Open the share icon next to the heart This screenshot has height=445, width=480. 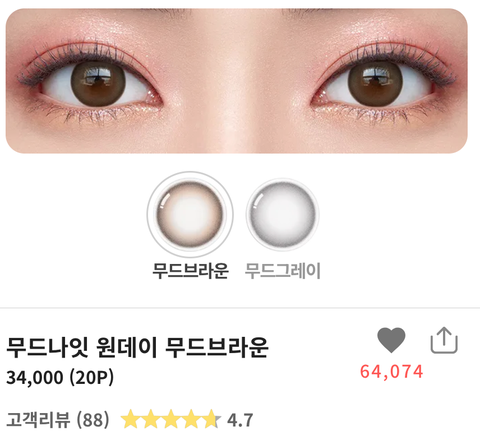click(444, 340)
